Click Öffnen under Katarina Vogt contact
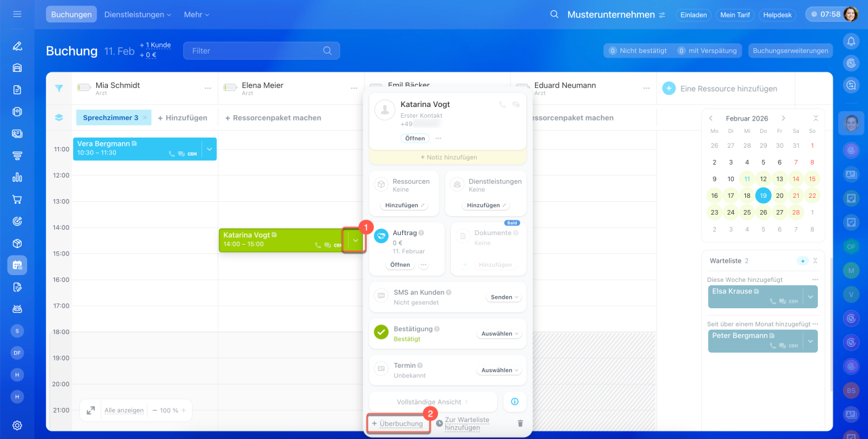 pyautogui.click(x=415, y=138)
